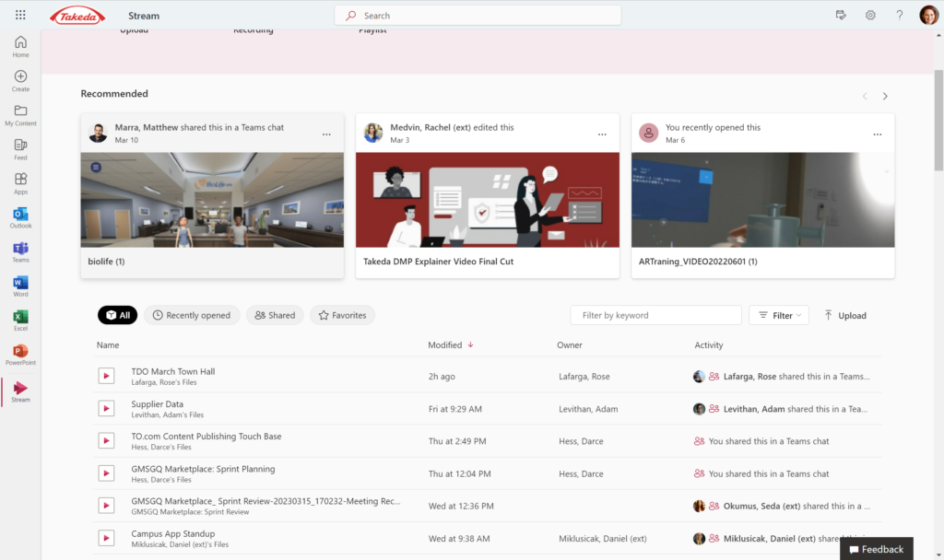Click Marra, Matthew's avatar on the biolife card
The image size is (944, 560).
pos(98,133)
